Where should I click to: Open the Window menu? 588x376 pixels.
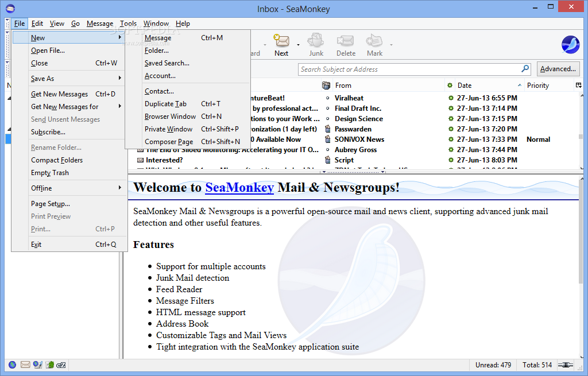point(156,24)
